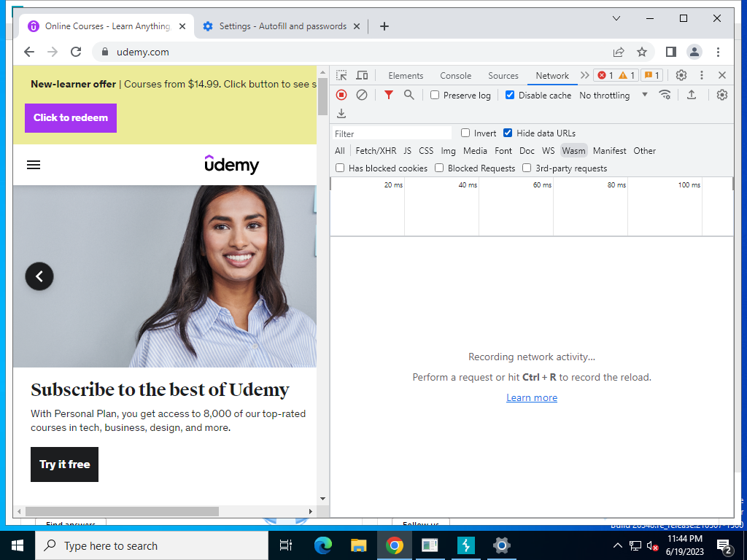
Task: Open the Udemy hamburger menu
Action: (34, 165)
